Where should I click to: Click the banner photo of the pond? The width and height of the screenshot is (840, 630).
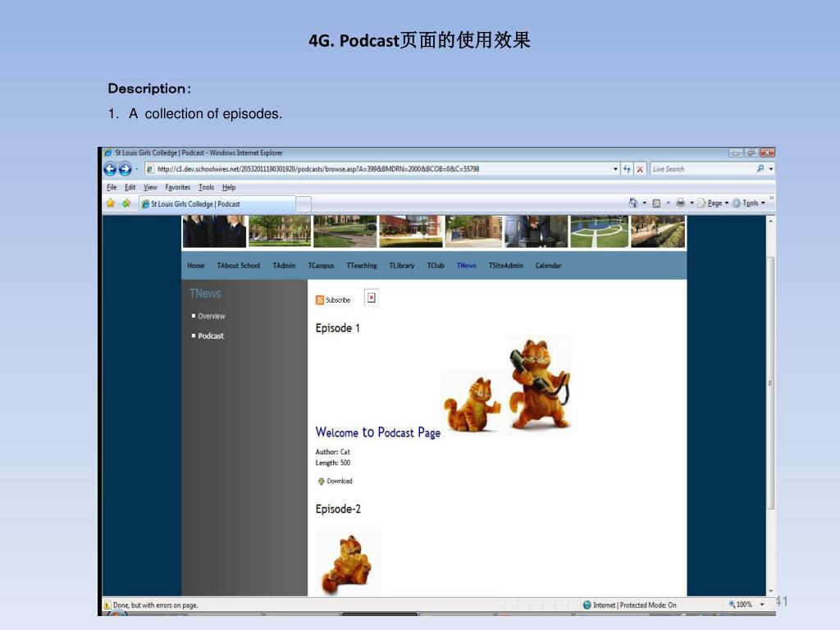pos(600,231)
